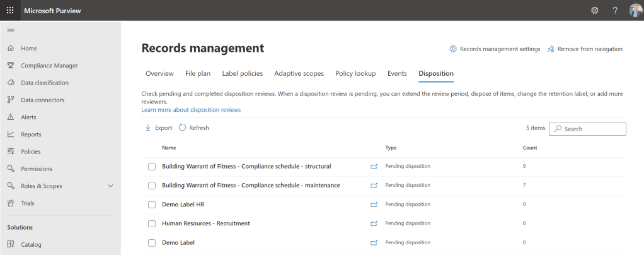Viewport: 644px width, 255px height.
Task: Open the Compliance Manager trophy icon
Action: tap(10, 66)
